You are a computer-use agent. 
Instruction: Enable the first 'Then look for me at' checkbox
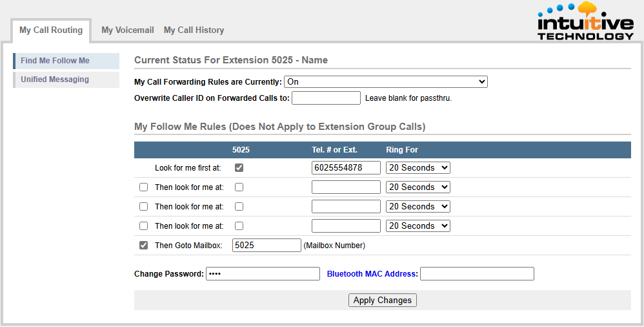click(x=144, y=187)
